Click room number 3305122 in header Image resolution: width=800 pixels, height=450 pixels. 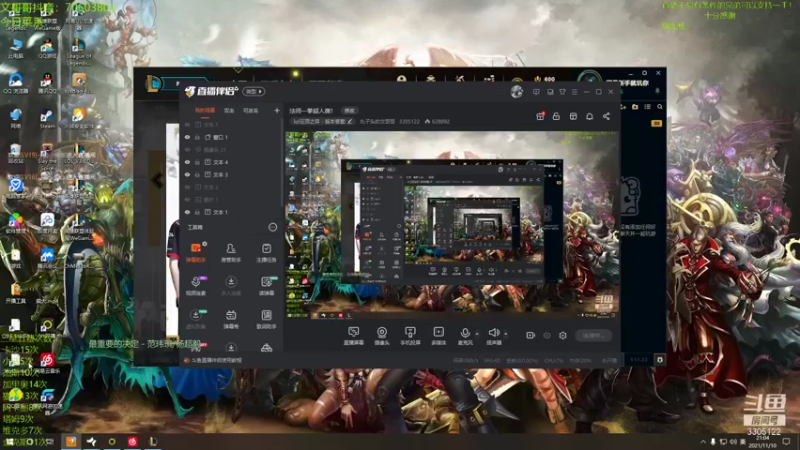[409, 121]
